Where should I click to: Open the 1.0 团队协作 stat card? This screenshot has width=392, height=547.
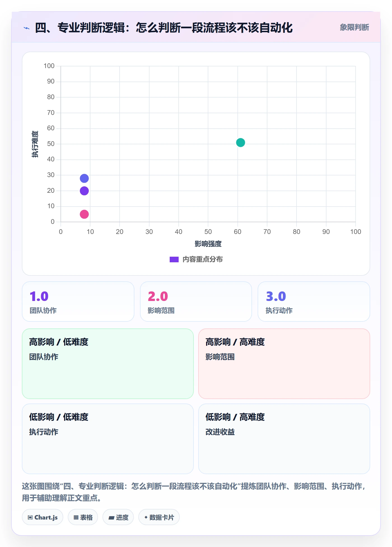point(78,302)
